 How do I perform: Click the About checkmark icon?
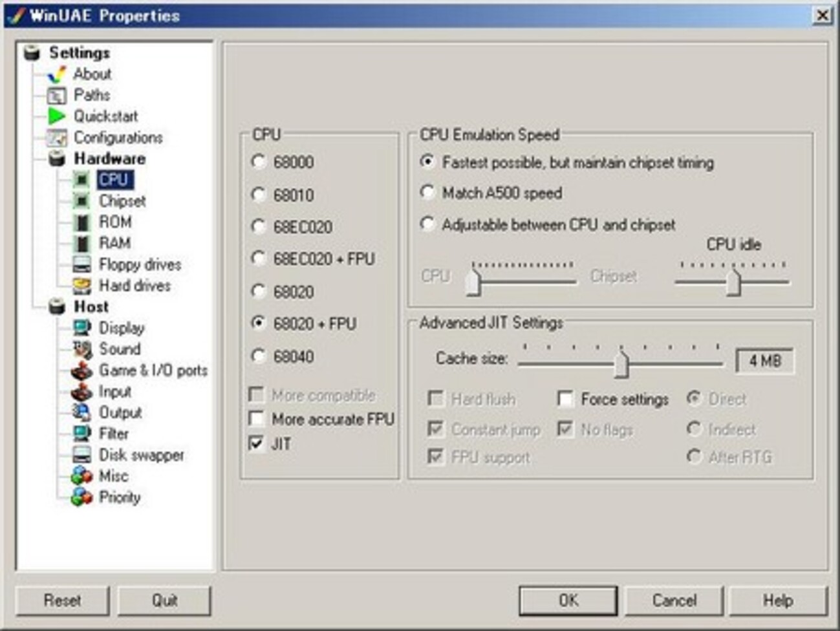pos(57,74)
